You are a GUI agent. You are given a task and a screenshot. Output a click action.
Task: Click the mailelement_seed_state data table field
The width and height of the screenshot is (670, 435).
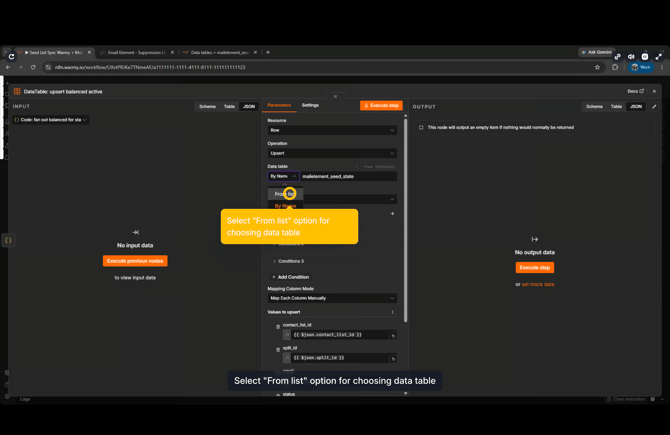point(348,176)
